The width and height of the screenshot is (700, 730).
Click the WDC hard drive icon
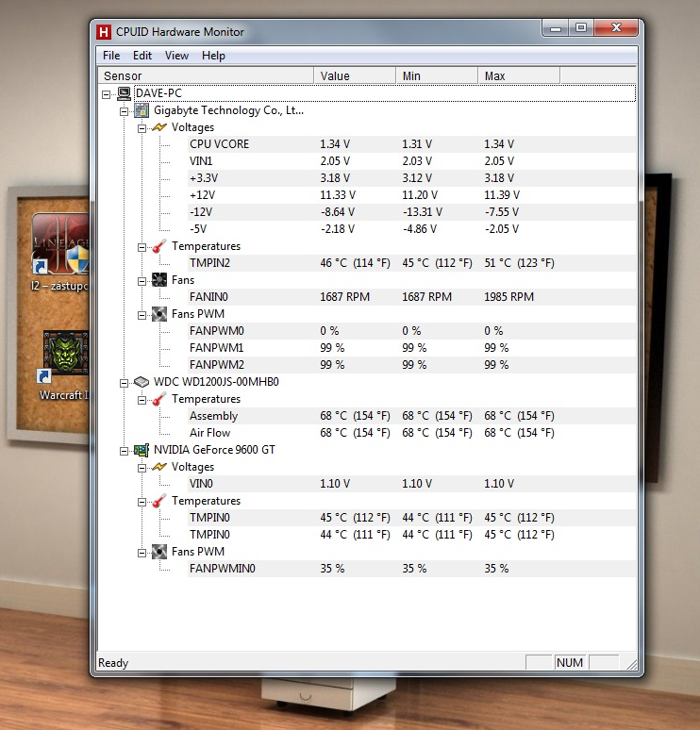tap(142, 382)
